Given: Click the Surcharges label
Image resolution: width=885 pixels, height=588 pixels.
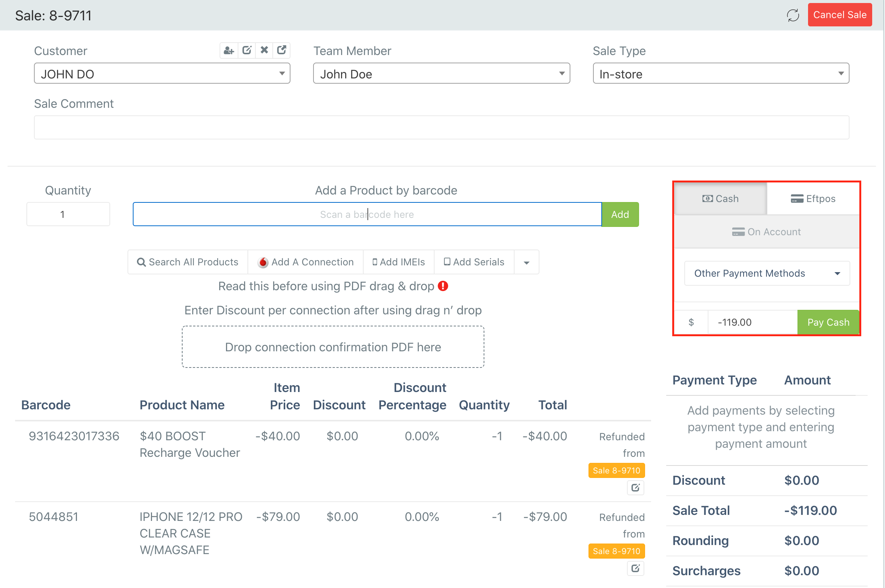Looking at the screenshot, I should click(706, 571).
